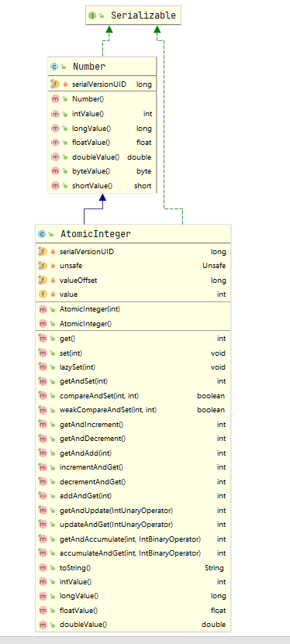Select updateAndGet(IntUnaryOperator) method
290x644 pixels.
point(133,525)
